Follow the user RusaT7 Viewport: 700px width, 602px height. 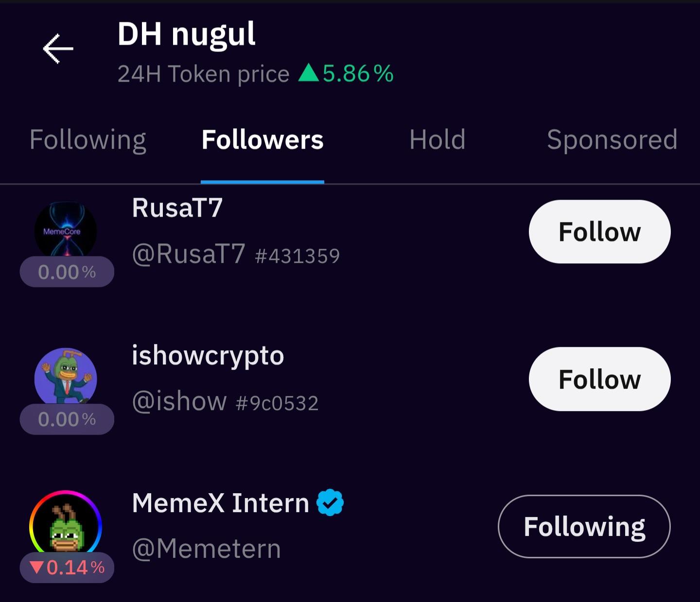[x=599, y=232]
